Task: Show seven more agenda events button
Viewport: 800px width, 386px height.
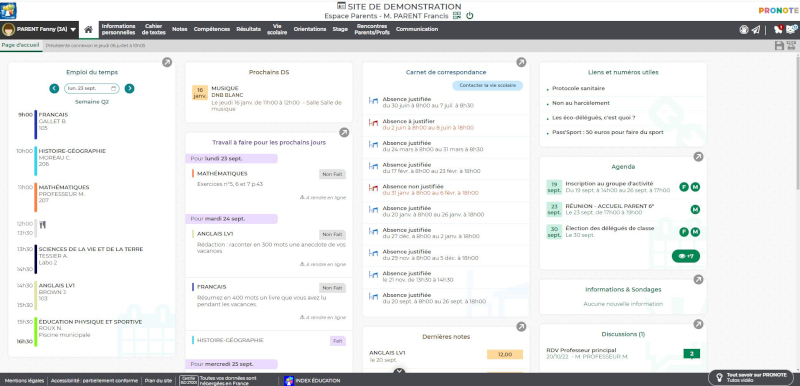Action: pos(686,256)
